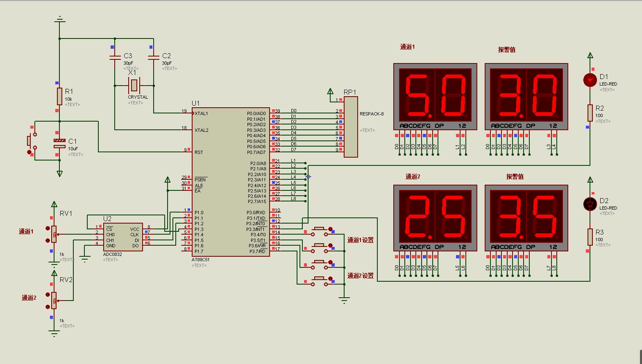Select the power terminal above LED D1
Viewport: 642px width, 364px height.
tap(590, 56)
